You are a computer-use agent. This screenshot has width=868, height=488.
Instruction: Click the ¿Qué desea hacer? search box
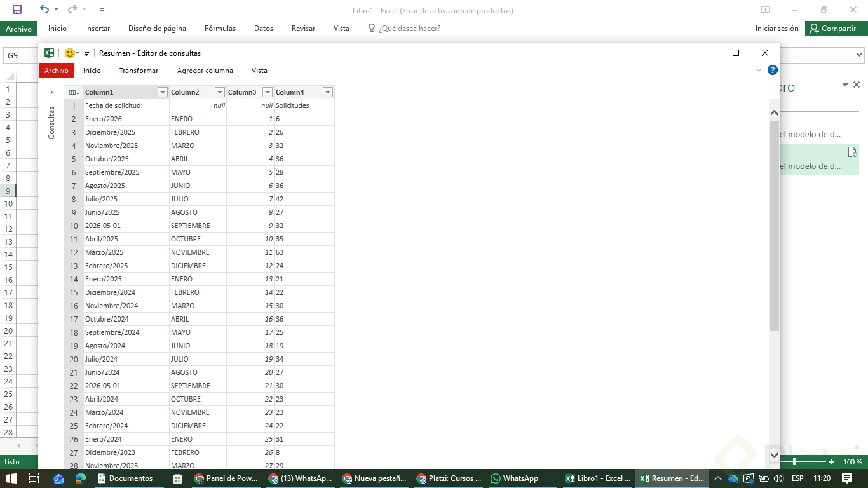pyautogui.click(x=404, y=29)
